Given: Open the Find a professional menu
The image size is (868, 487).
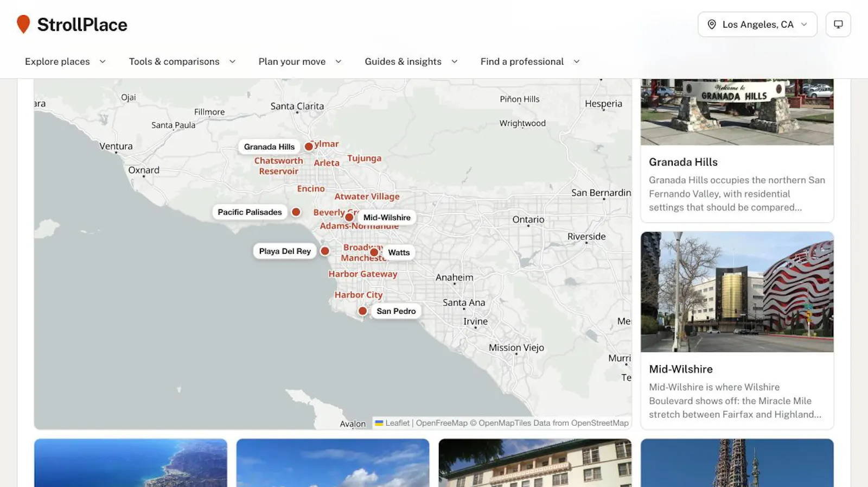Looking at the screenshot, I should [x=531, y=61].
